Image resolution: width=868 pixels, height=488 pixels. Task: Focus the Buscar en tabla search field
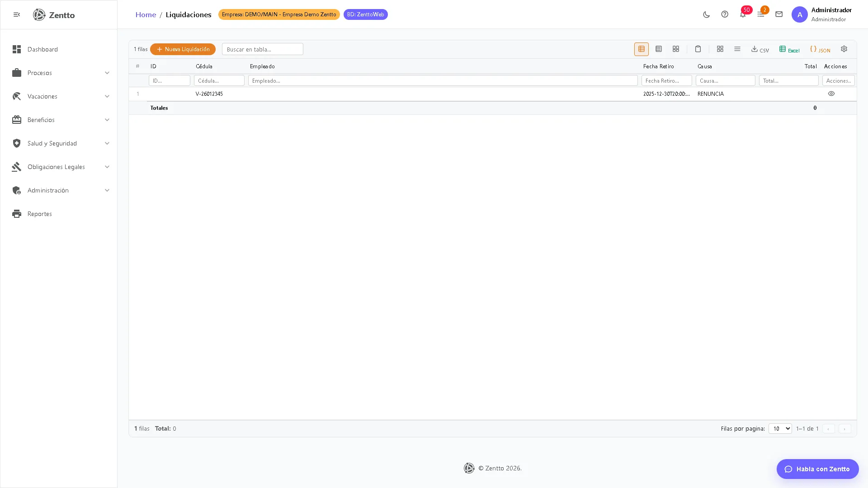click(262, 49)
